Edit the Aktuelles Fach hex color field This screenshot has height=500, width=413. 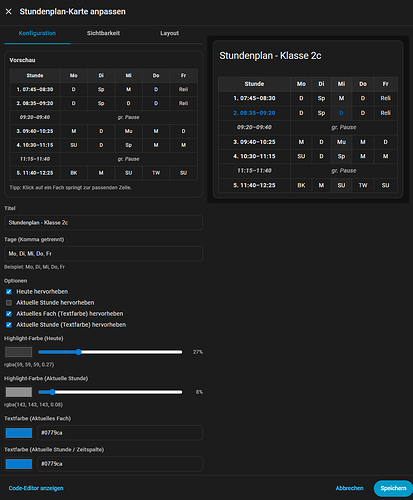click(x=120, y=433)
